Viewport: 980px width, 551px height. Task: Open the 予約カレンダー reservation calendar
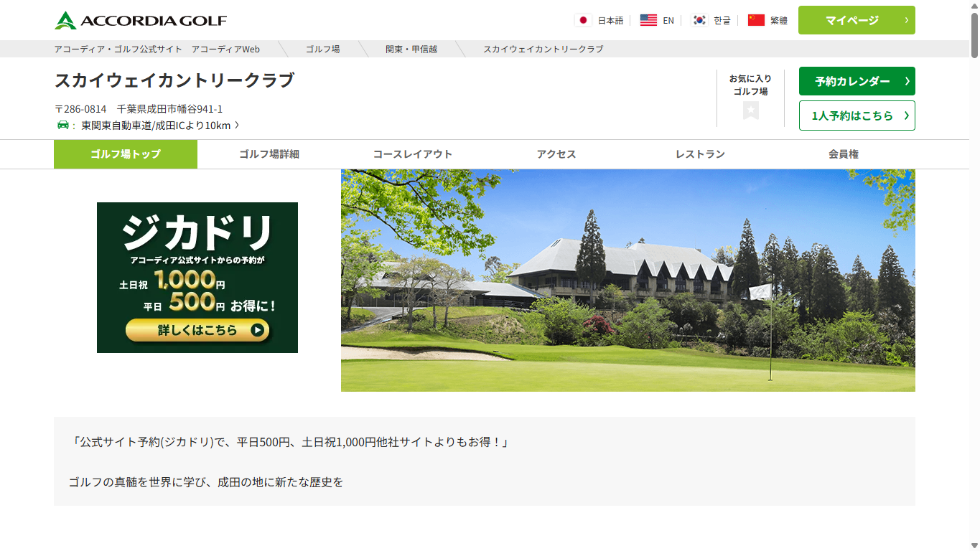[x=857, y=81]
